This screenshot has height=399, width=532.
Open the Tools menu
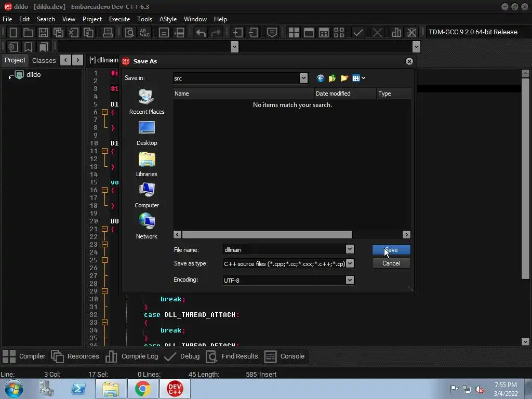click(x=144, y=19)
